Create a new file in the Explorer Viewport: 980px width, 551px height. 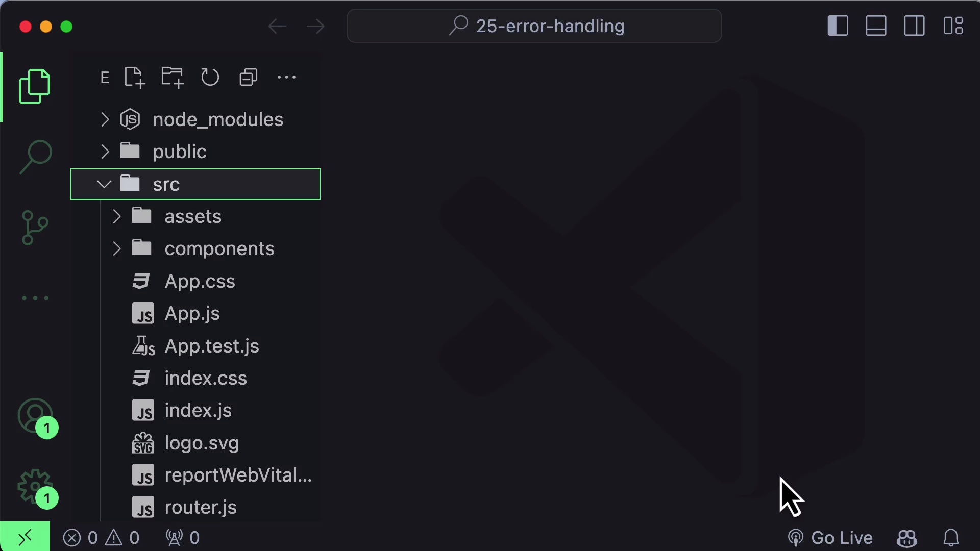[134, 77]
